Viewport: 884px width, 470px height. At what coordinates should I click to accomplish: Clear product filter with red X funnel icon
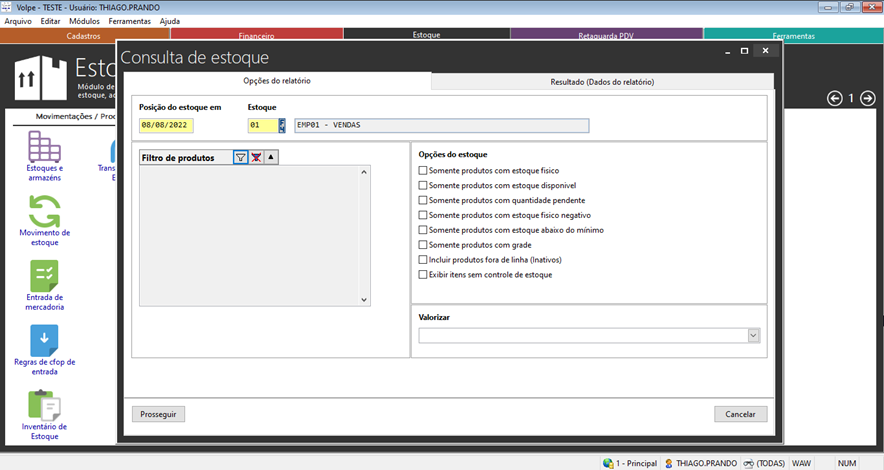[x=256, y=157]
